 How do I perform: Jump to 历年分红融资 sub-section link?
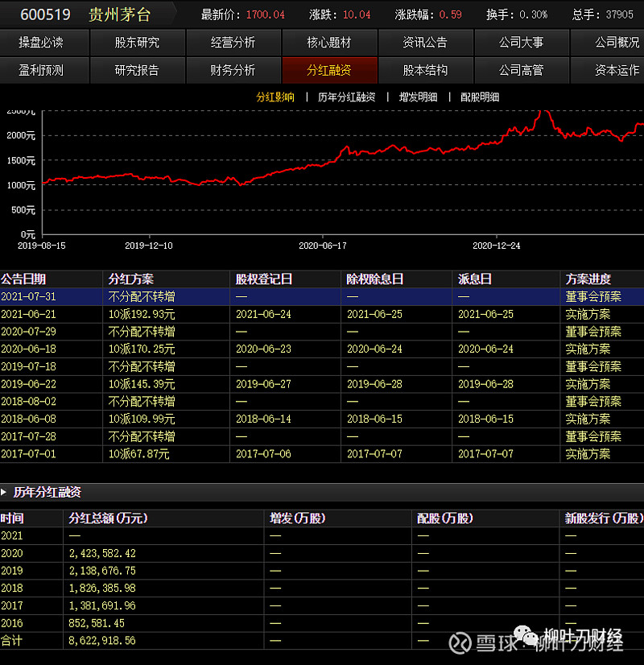347,97
